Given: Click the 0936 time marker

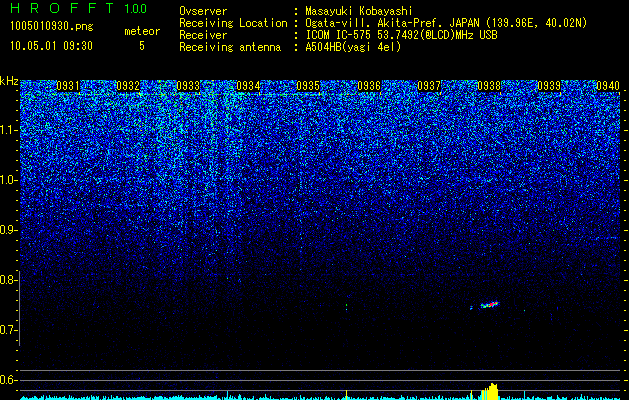Looking at the screenshot, I should 369,86.
